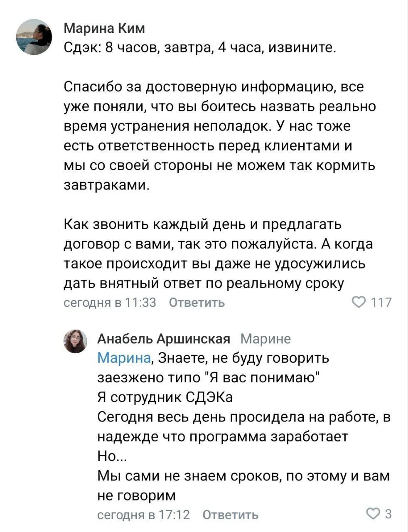This screenshot has width=408, height=532.
Task: Click the grey 'Марине' reply-to label
Action: click(x=266, y=339)
